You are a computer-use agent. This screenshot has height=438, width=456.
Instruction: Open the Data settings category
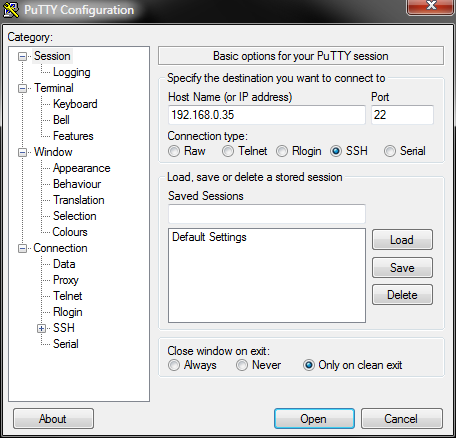point(64,264)
